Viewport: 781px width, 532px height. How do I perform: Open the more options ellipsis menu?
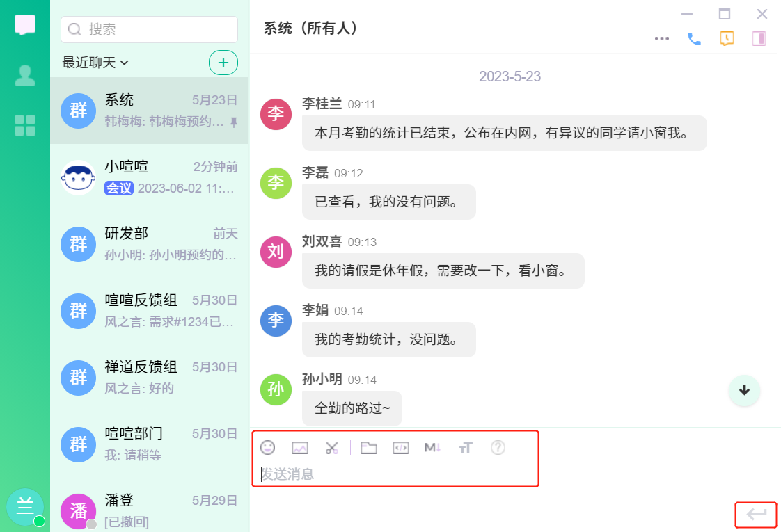click(x=662, y=39)
